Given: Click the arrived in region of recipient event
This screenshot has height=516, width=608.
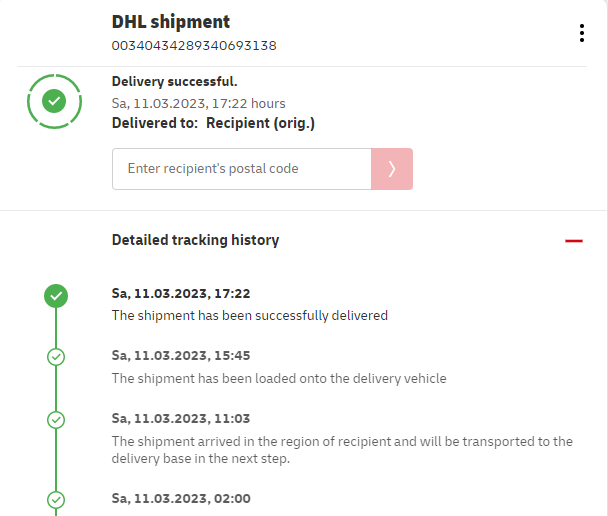Looking at the screenshot, I should click(342, 449).
